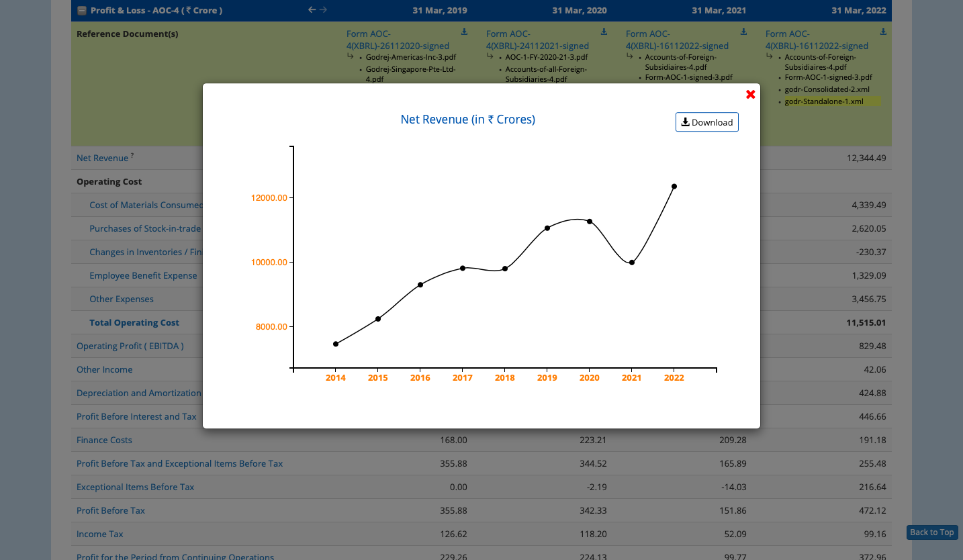Click the 2021 data point on chart
The width and height of the screenshot is (963, 560).
(x=632, y=263)
